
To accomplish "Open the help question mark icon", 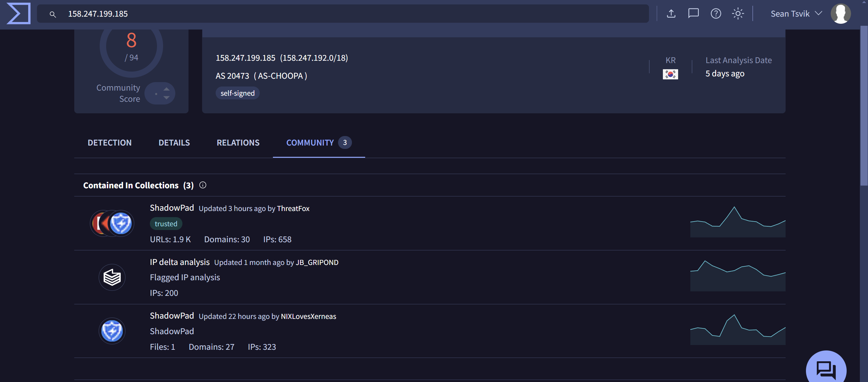I will (x=716, y=14).
